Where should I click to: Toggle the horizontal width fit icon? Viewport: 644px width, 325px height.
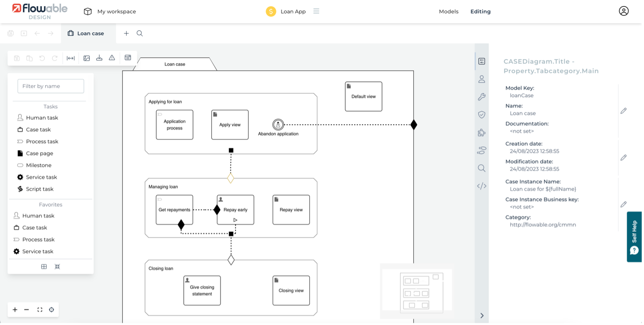71,58
